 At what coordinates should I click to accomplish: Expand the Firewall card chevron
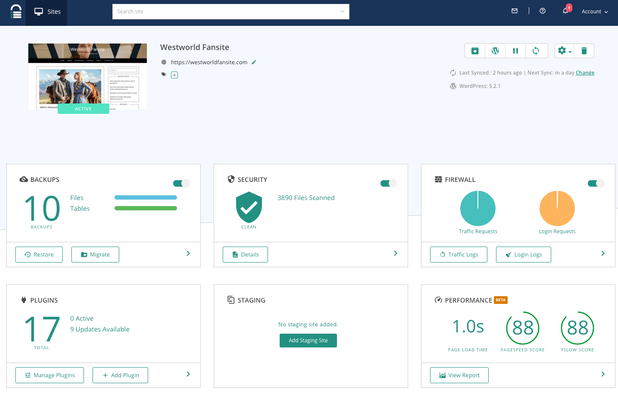603,253
